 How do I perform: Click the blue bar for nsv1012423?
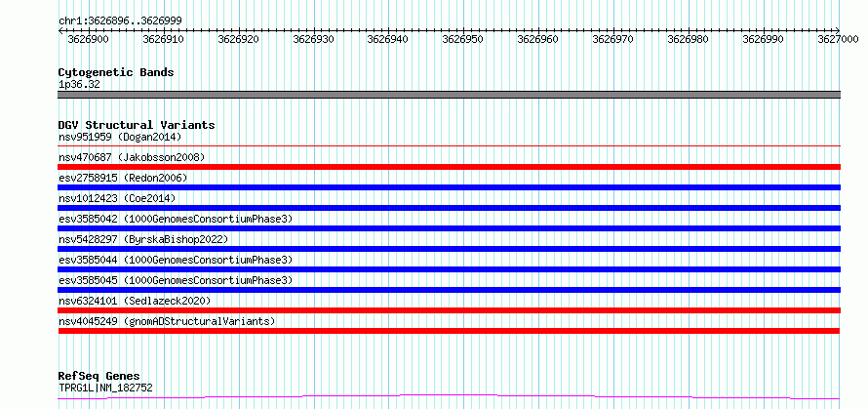coord(449,208)
